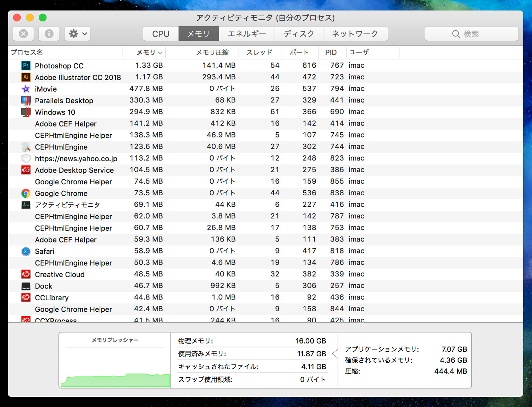Open the エネルギー tab
Screen dimensions: 532x407
tap(247, 34)
